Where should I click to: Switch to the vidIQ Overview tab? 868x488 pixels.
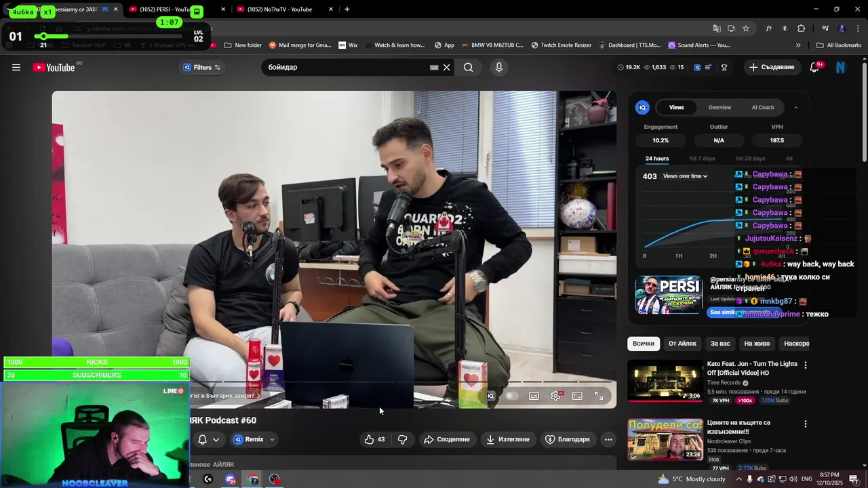(x=719, y=107)
